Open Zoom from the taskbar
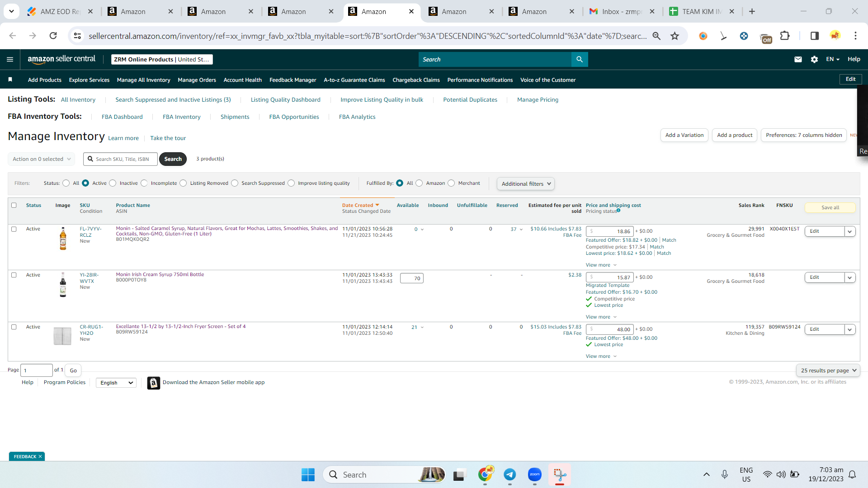This screenshot has width=868, height=488. tap(535, 474)
